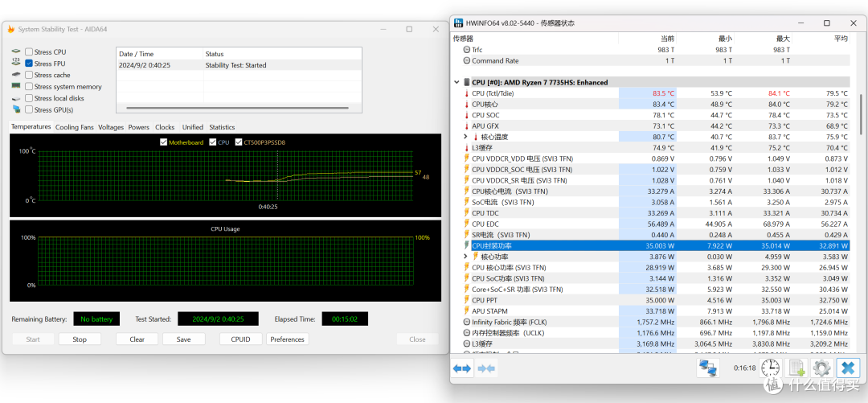Viewport: 868px width, 403px height.
Task: Open the Unified tab
Action: coord(193,127)
